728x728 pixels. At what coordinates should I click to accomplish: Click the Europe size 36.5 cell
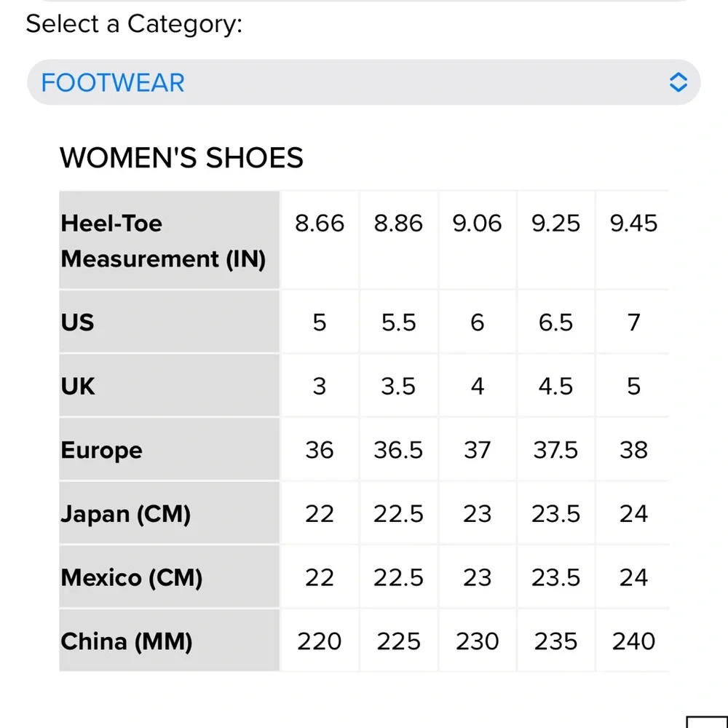[x=398, y=449]
